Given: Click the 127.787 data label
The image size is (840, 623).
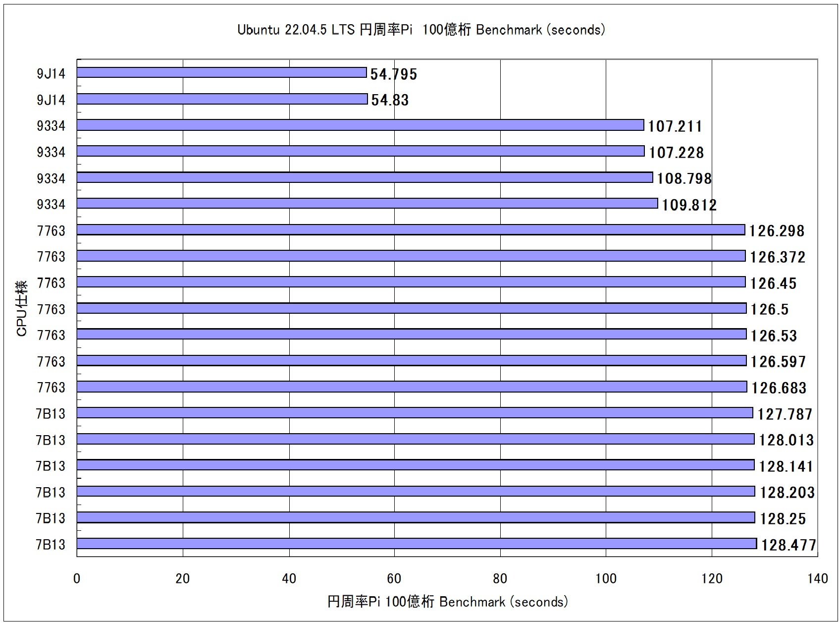Looking at the screenshot, I should point(785,414).
